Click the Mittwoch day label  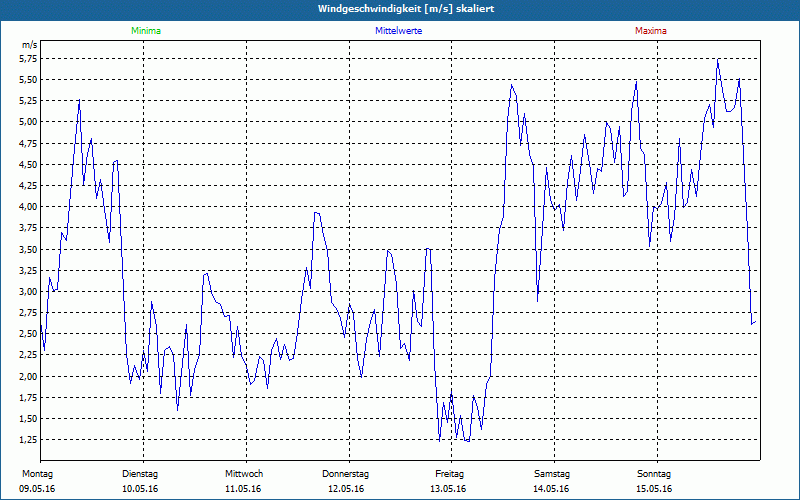(x=244, y=474)
